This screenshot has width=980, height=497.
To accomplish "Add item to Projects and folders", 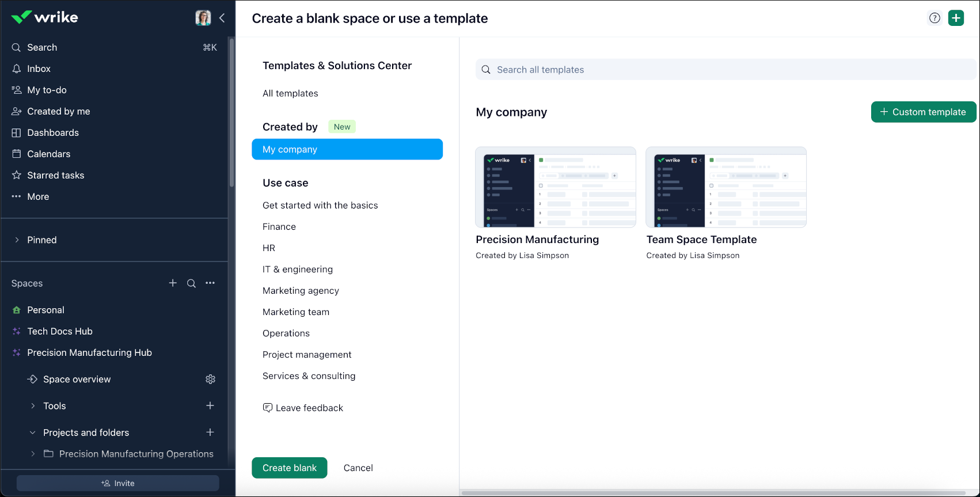I will (x=210, y=432).
